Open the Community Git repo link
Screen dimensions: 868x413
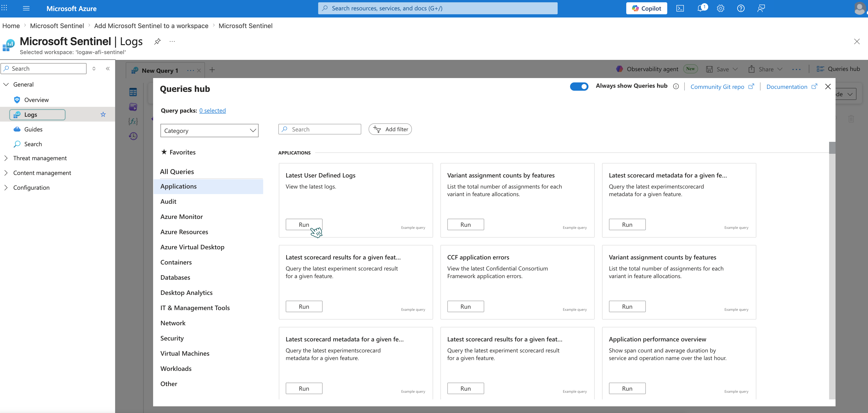click(x=722, y=87)
